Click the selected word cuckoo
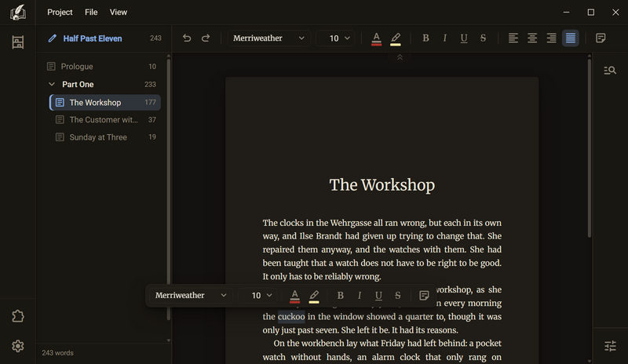Screen dimensions: 628x364 pyautogui.click(x=291, y=317)
